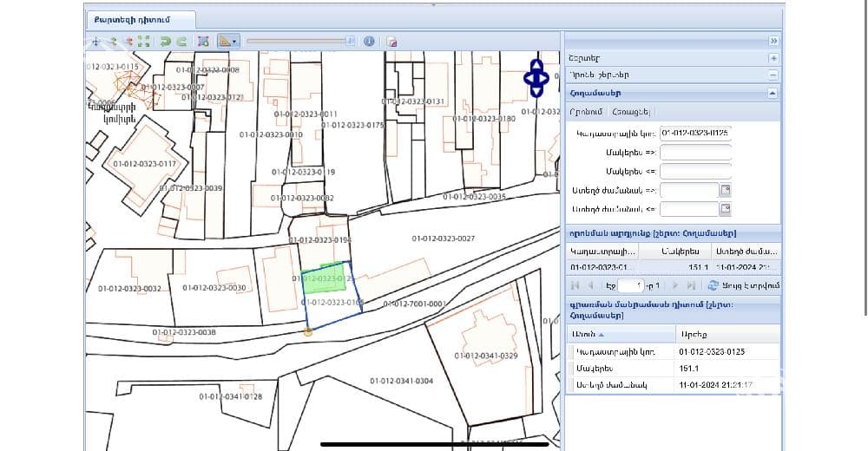Viewport: 868px width, 451px height.
Task: Click the Արժեք column header
Action: 728,334
